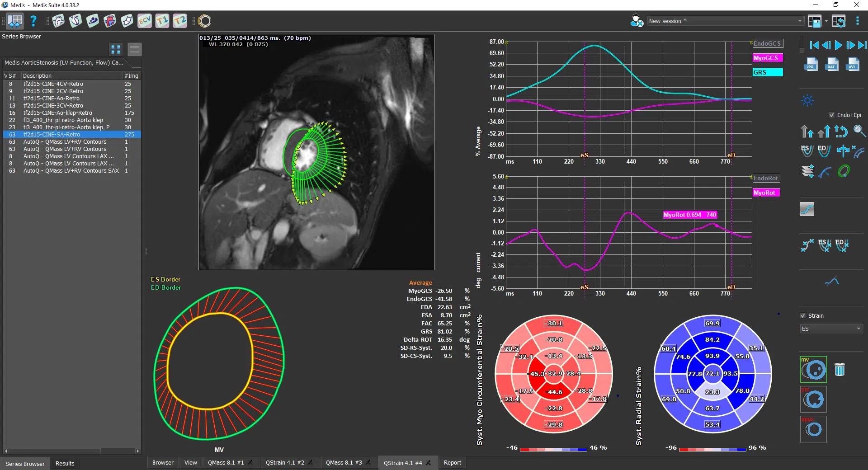Launch the T1 mapping app icon
This screenshot has height=470, width=868.
pos(162,21)
